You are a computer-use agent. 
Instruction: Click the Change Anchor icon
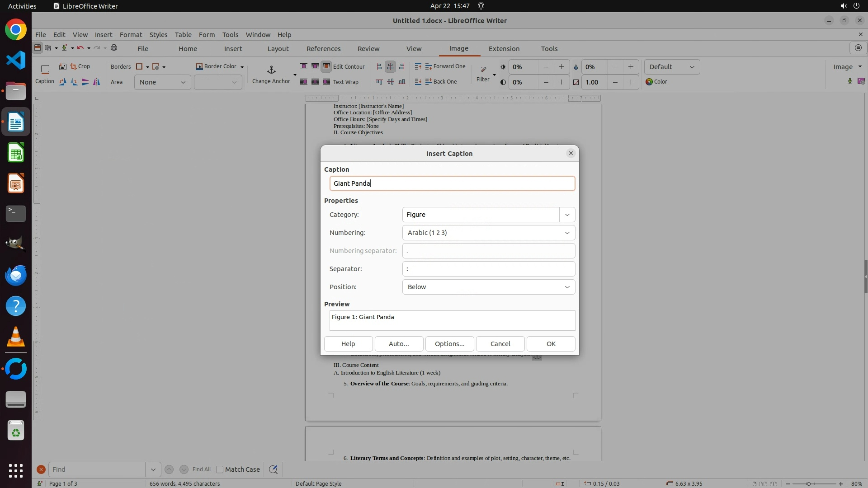(271, 70)
